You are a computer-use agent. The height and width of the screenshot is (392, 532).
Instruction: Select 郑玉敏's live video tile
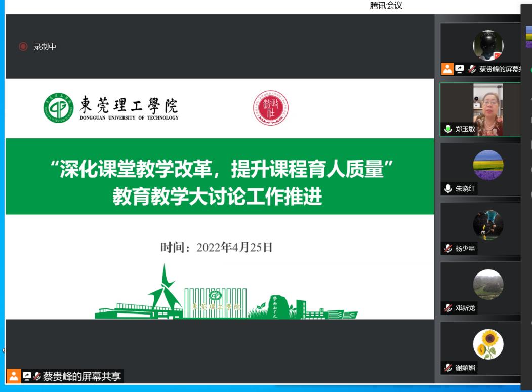(487, 109)
